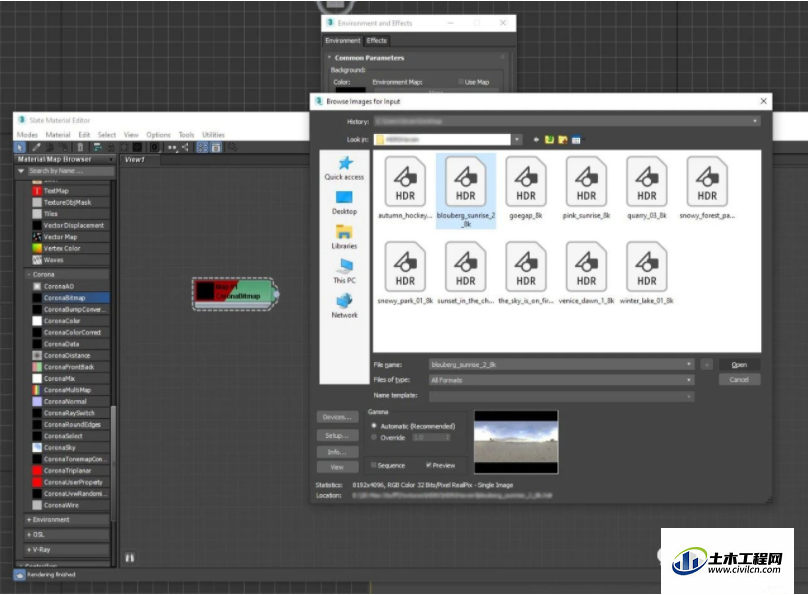Select the quarry_03_8k HDR file

click(647, 188)
